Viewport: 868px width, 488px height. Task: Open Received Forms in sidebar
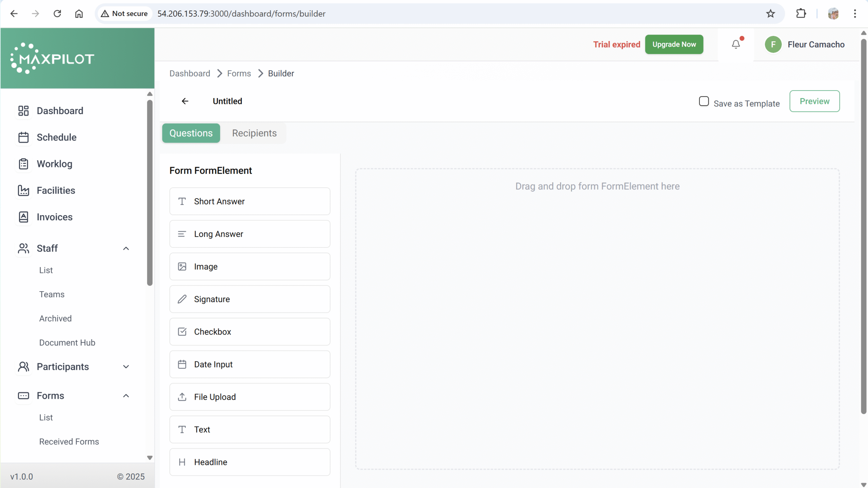69,442
